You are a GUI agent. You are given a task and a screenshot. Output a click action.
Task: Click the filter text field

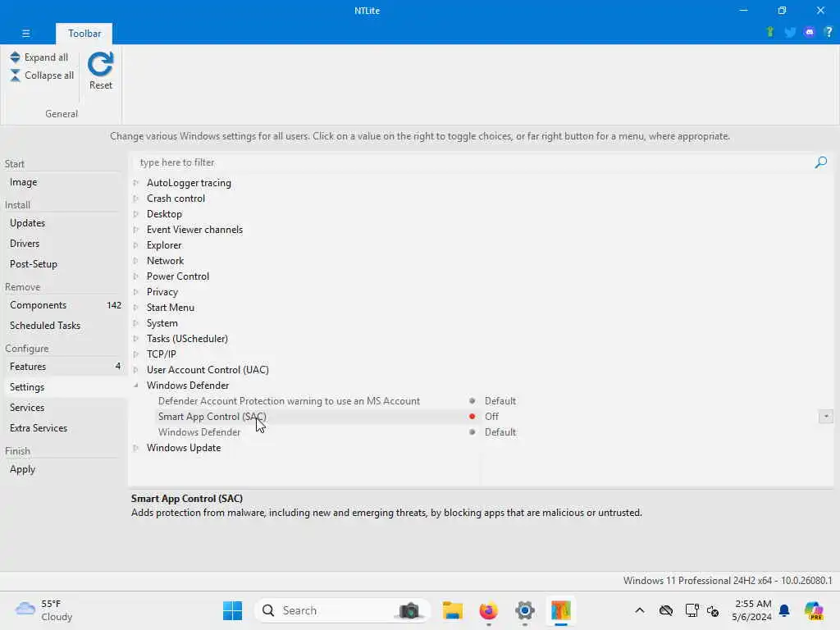(x=472, y=162)
